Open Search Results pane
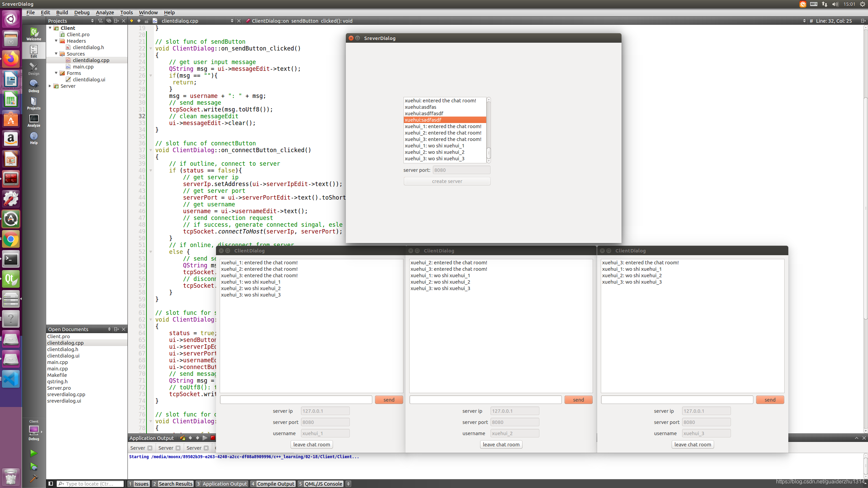 [173, 484]
